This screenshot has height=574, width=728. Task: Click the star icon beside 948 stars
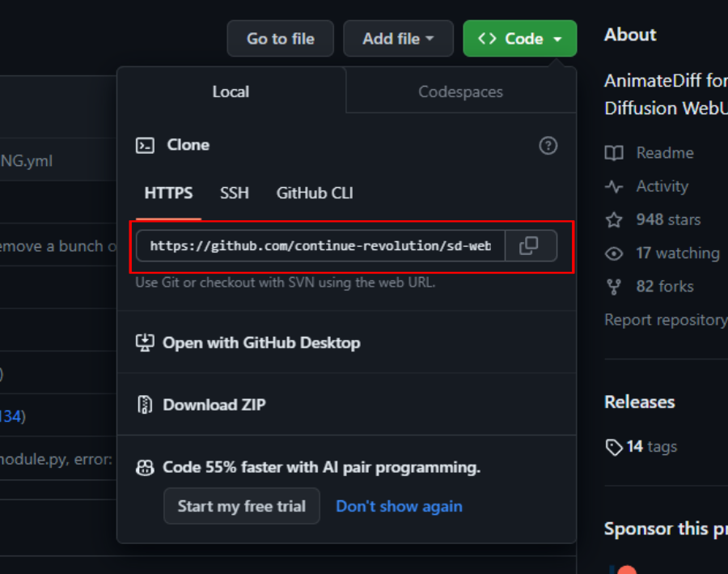click(x=615, y=219)
